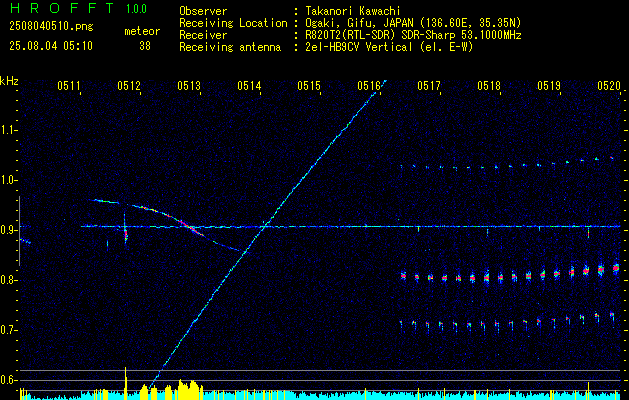Click time marker 0511
The width and height of the screenshot is (629, 400).
[x=69, y=86]
